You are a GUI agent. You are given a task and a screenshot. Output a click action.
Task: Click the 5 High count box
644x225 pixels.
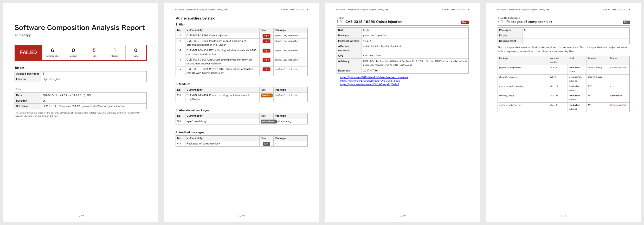94,53
